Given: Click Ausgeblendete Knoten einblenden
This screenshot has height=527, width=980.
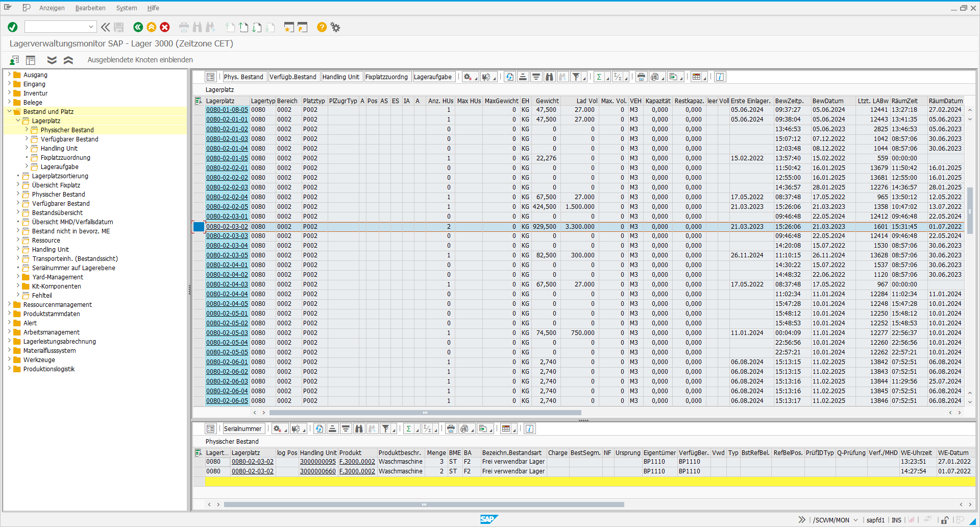Looking at the screenshot, I should point(140,60).
